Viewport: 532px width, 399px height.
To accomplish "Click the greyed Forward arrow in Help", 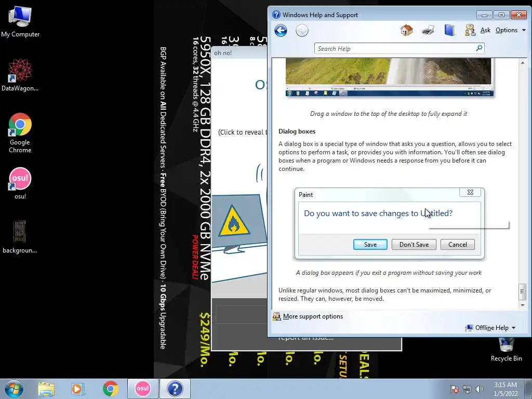I will (302, 31).
